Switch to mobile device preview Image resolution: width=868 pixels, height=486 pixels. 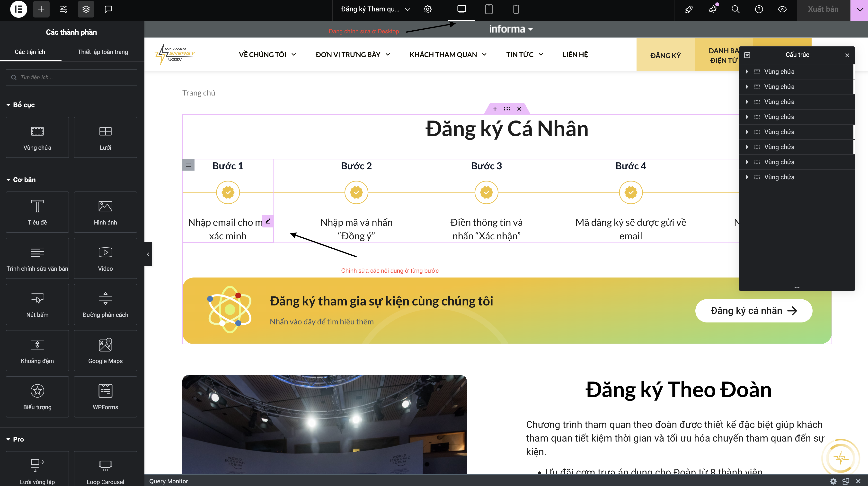click(x=516, y=9)
